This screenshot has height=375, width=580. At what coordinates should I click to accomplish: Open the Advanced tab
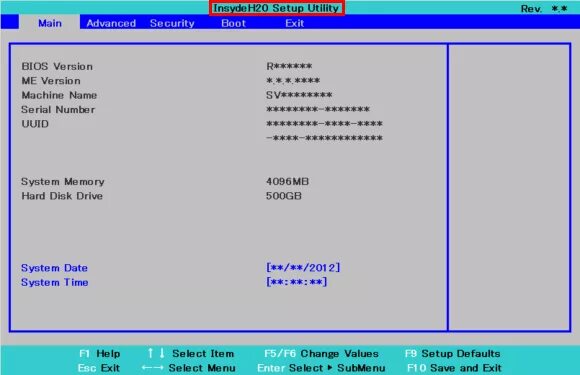pyautogui.click(x=111, y=23)
